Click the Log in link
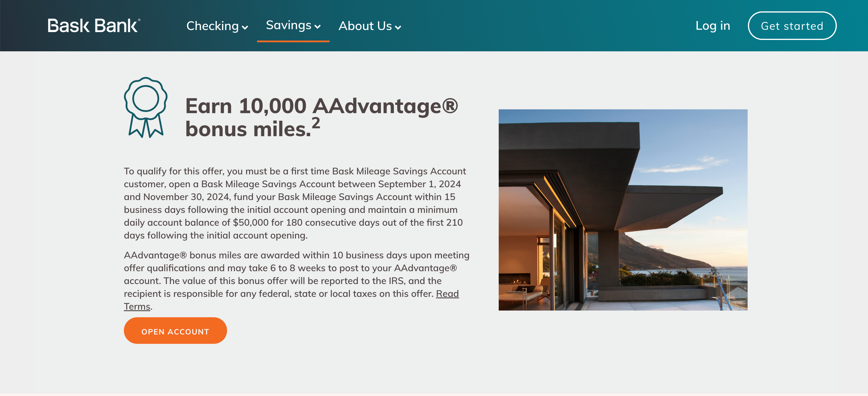 [713, 26]
